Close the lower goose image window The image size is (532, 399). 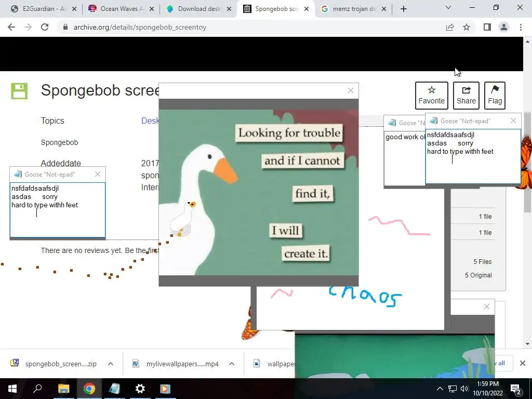[486, 307]
